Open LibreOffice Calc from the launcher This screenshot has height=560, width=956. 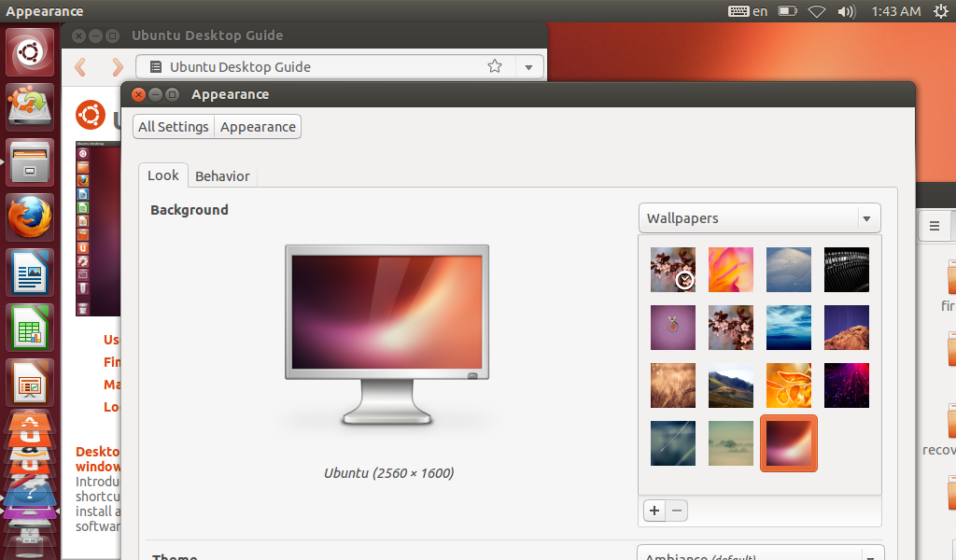31,328
